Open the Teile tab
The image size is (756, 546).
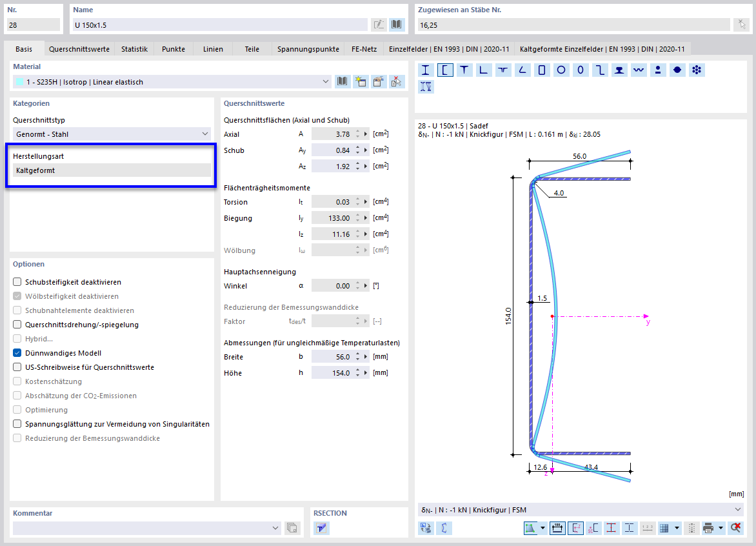click(252, 48)
